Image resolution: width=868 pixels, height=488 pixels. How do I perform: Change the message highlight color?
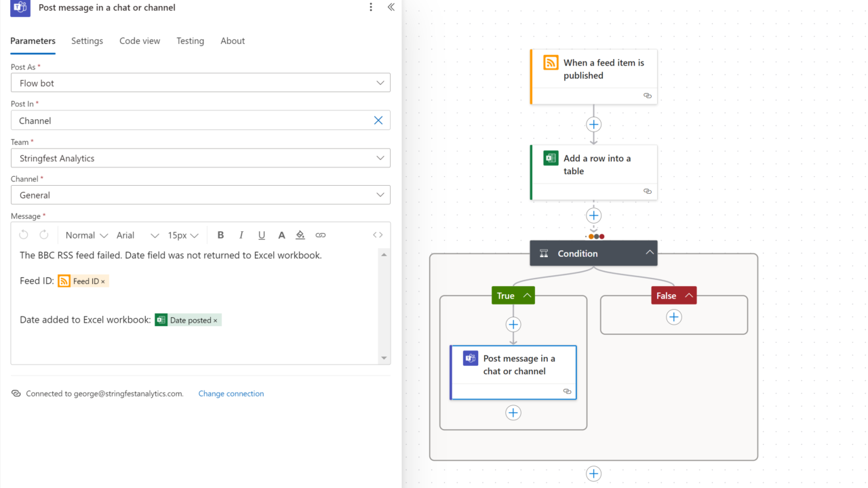(x=300, y=235)
